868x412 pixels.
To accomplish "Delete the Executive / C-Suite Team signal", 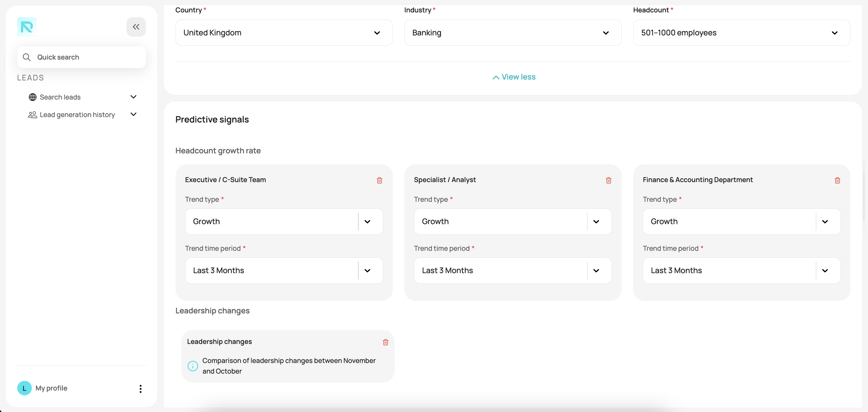I will click(x=380, y=180).
